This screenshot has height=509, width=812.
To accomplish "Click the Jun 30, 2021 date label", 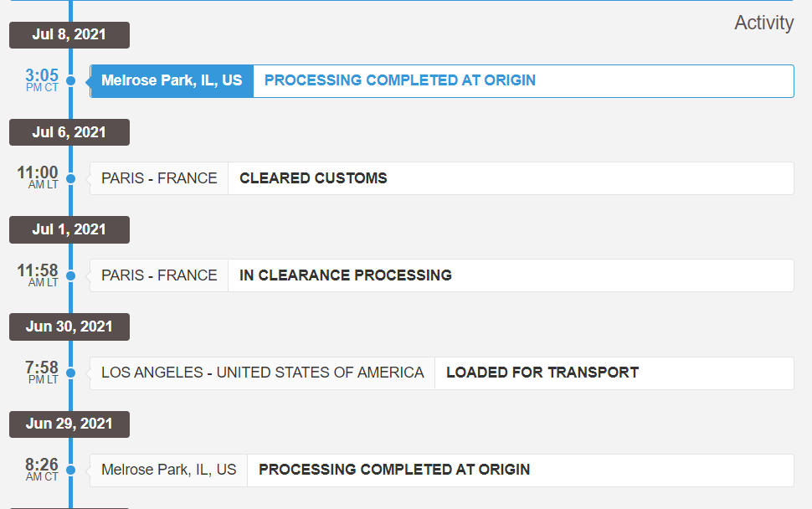I will pos(69,326).
